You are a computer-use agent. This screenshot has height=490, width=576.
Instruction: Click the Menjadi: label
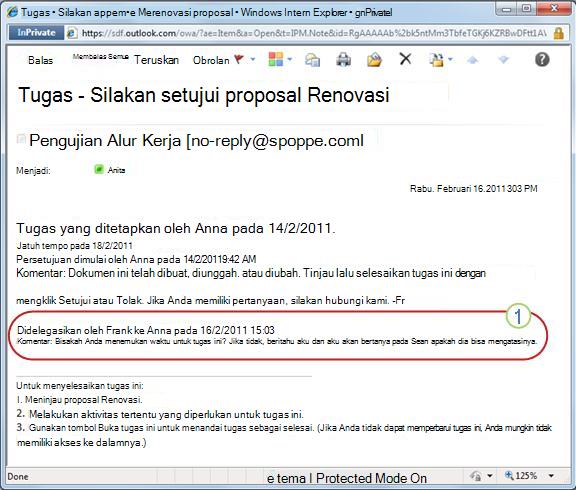pos(33,171)
